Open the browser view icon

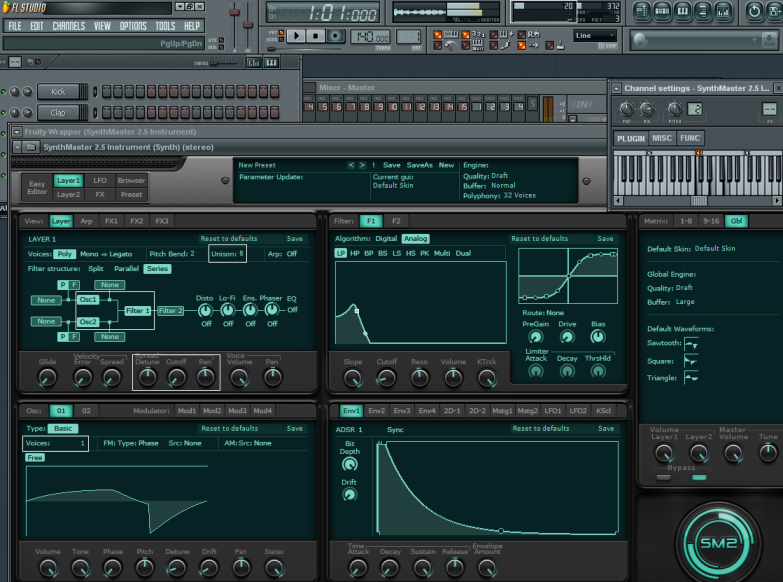pos(703,11)
